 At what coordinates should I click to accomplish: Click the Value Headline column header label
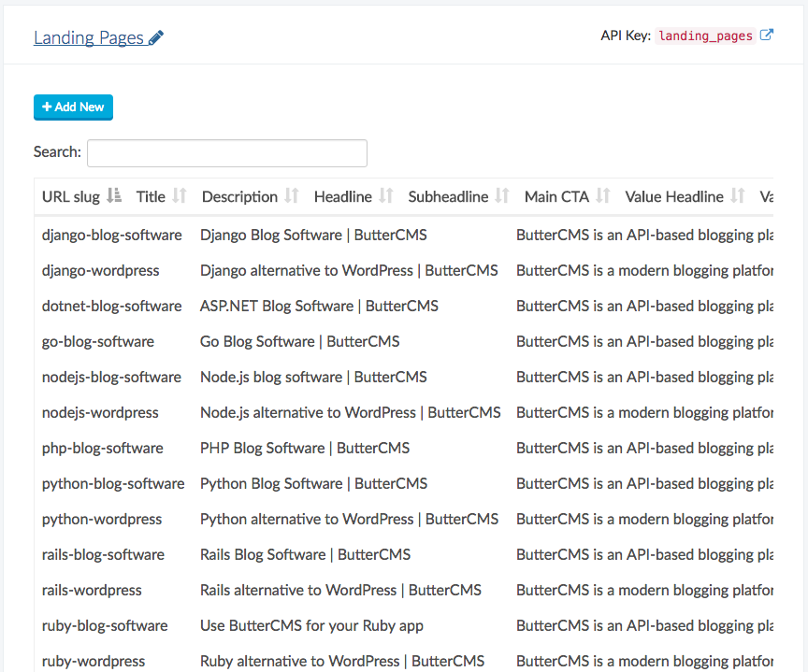(x=674, y=196)
